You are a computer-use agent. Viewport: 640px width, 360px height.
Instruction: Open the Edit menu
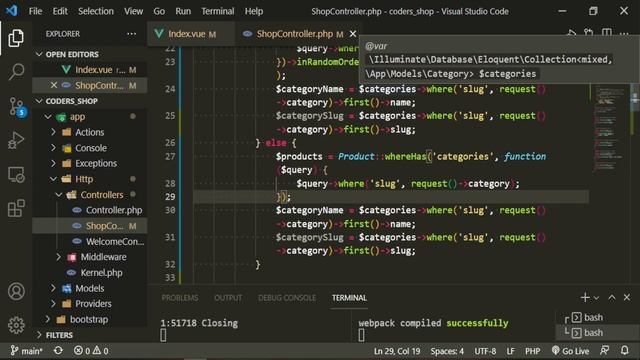pos(60,11)
